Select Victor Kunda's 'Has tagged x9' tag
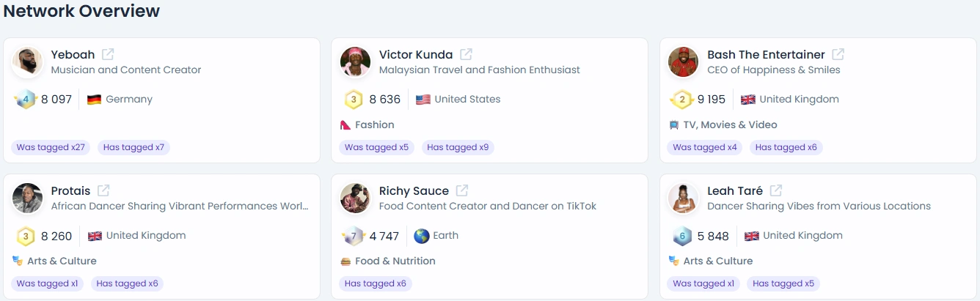 pyautogui.click(x=458, y=147)
